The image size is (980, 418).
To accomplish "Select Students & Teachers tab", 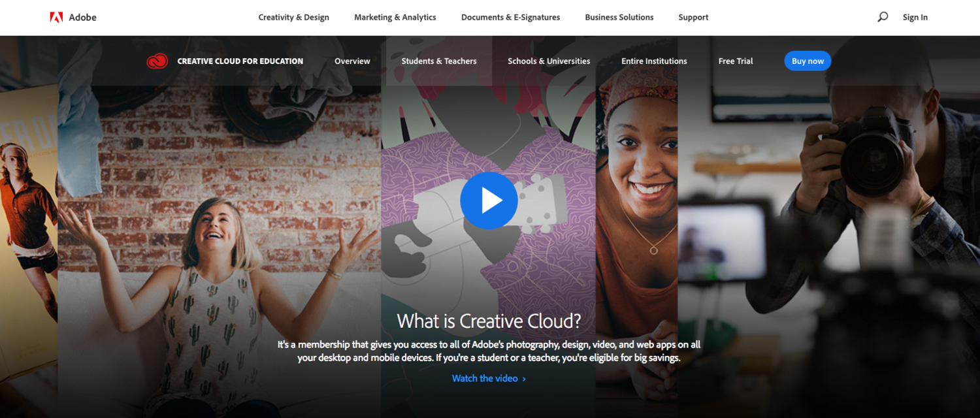I will tap(439, 61).
